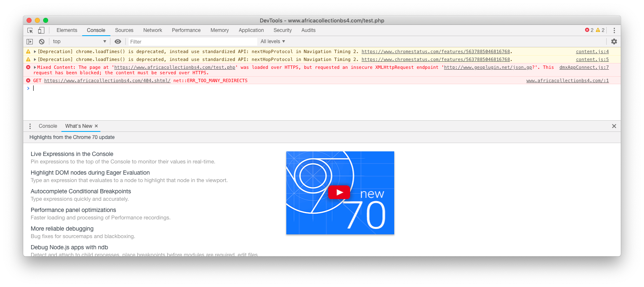Viewport: 644px width, 287px height.
Task: Open Console settings gear
Action: point(614,41)
